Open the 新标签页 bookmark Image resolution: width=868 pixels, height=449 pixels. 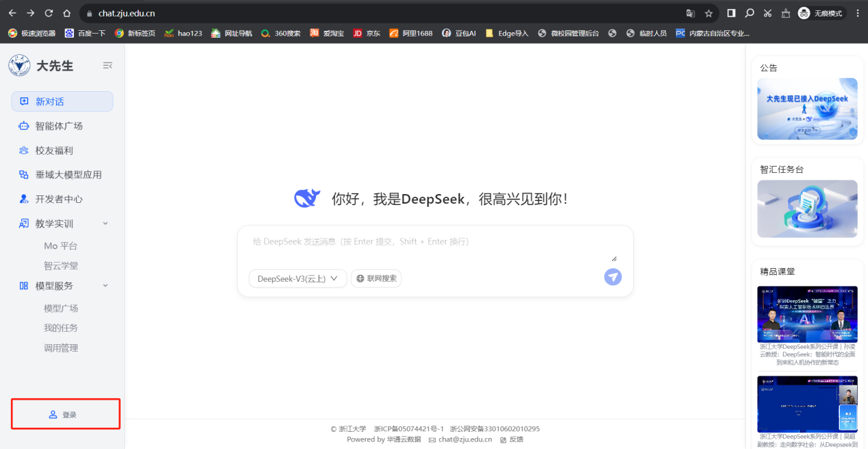pyautogui.click(x=135, y=33)
